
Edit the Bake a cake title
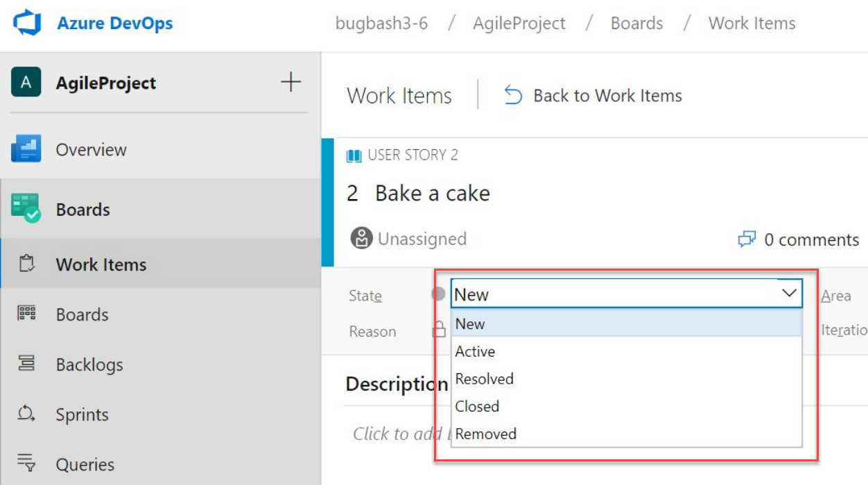(432, 193)
